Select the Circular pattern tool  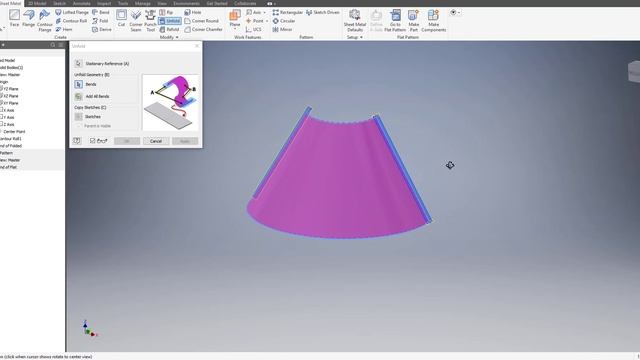[x=284, y=21]
